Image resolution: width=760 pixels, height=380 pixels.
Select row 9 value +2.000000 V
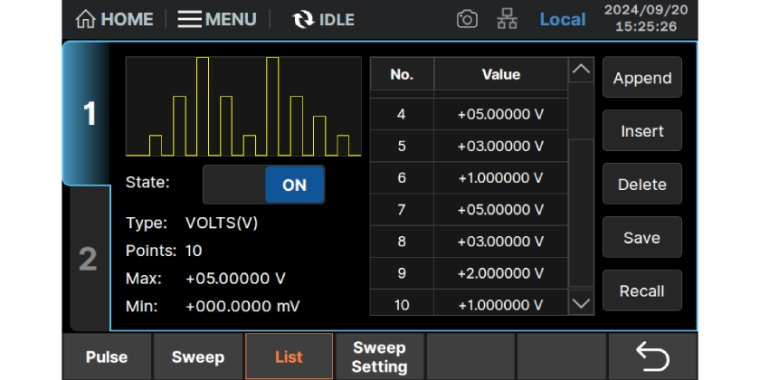[501, 273]
